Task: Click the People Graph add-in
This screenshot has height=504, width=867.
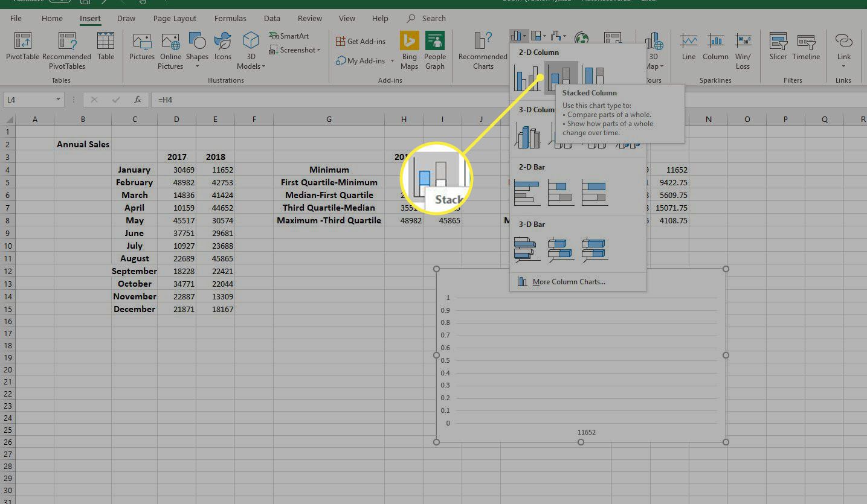Action: click(434, 50)
